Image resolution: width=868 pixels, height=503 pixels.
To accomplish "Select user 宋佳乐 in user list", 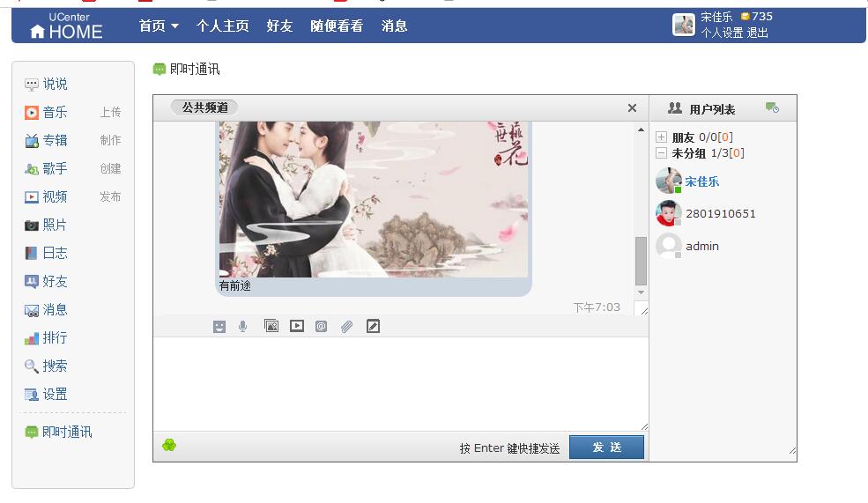I will tap(702, 181).
